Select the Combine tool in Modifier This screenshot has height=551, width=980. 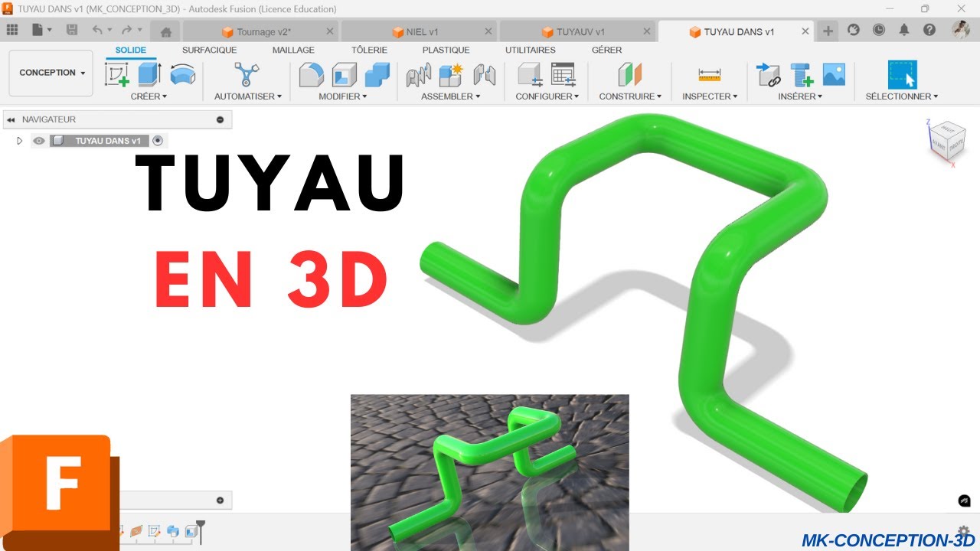[x=377, y=75]
